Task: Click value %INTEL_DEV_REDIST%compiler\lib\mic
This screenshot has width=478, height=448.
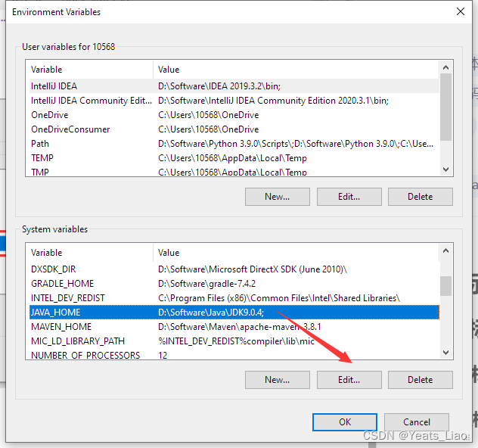Action: click(236, 341)
